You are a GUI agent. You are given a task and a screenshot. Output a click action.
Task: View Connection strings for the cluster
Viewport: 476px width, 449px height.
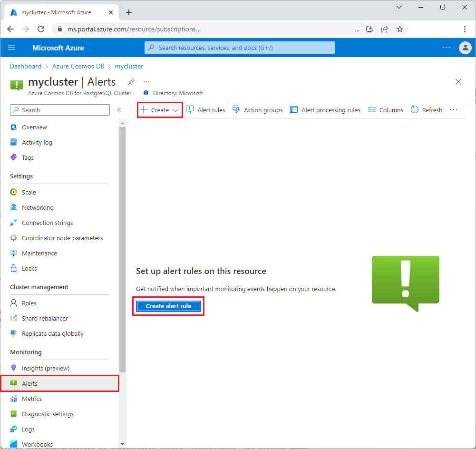[47, 223]
